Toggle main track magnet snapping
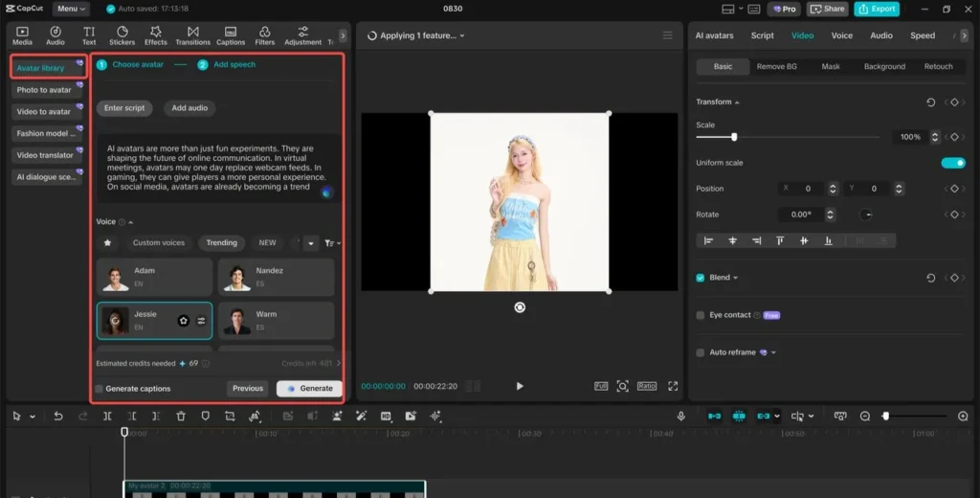The height and width of the screenshot is (498, 980). click(x=714, y=416)
